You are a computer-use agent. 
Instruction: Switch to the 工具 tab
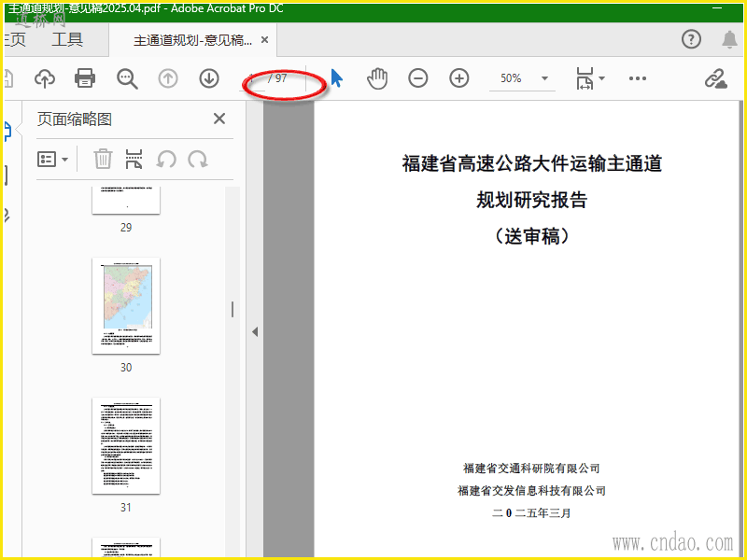point(67,39)
